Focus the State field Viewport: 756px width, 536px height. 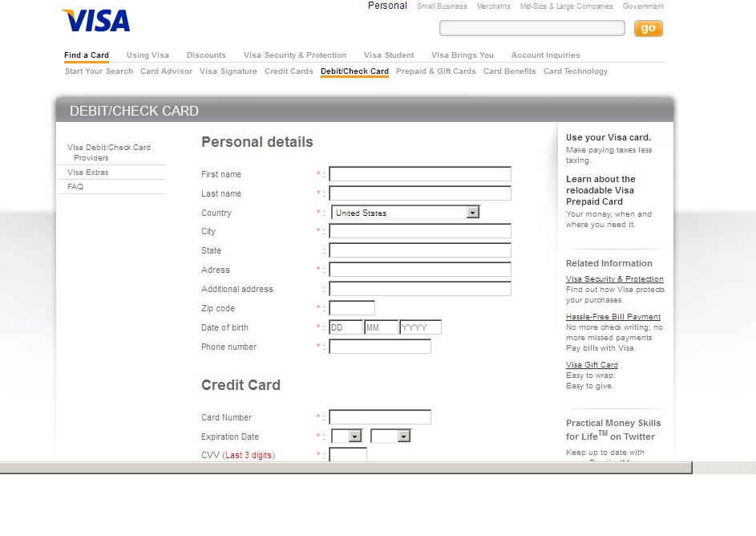tap(420, 250)
